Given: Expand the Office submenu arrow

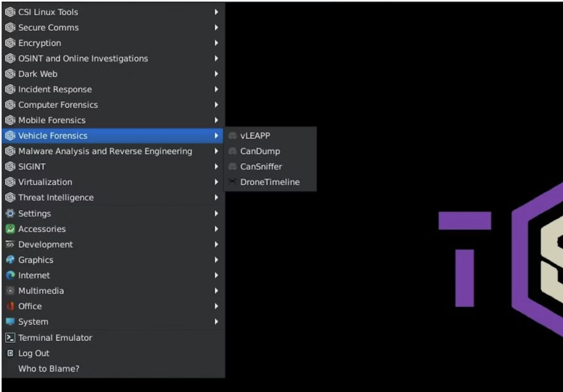Looking at the screenshot, I should [x=216, y=306].
